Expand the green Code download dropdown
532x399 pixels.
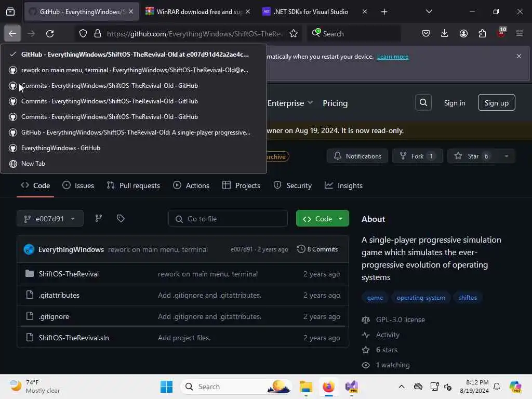340,219
